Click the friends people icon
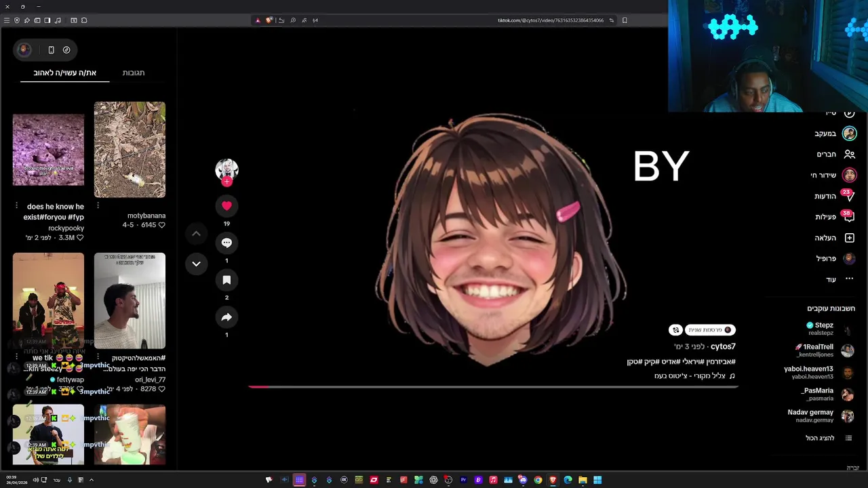This screenshot has height=488, width=868. [849, 155]
